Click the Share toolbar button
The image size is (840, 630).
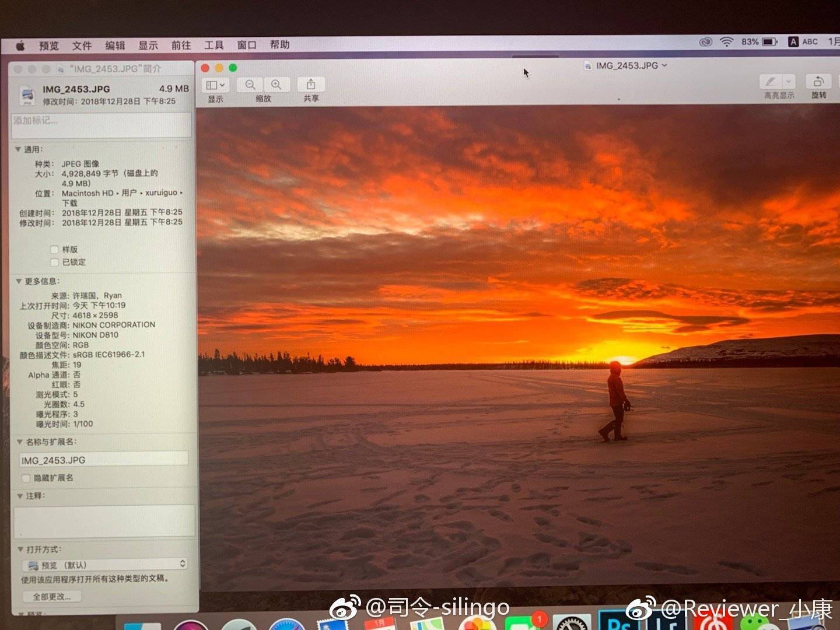(x=311, y=85)
